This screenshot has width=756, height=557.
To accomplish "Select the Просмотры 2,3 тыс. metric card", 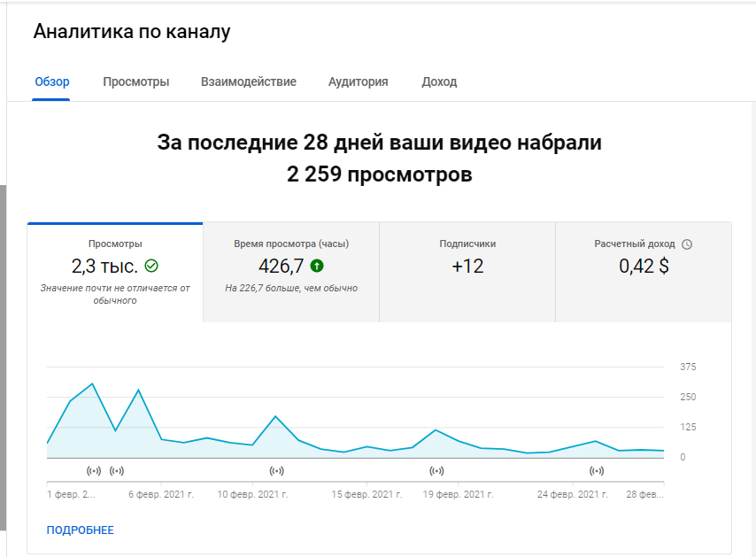I will [x=115, y=272].
